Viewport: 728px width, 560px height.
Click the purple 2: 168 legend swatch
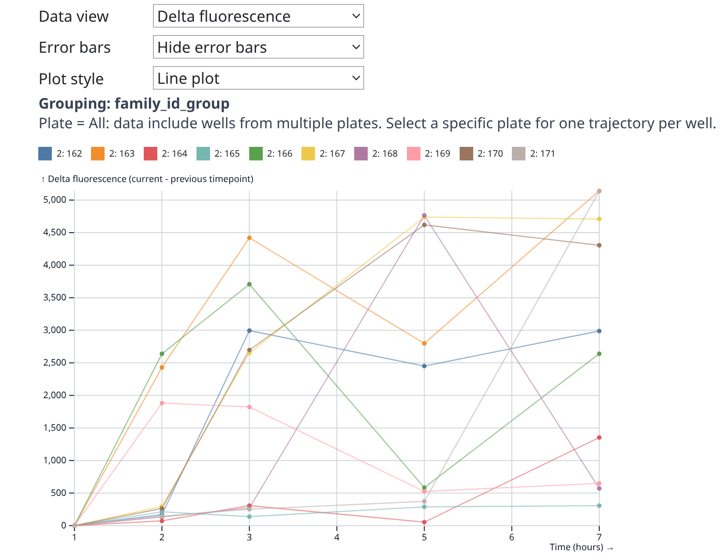(x=361, y=154)
